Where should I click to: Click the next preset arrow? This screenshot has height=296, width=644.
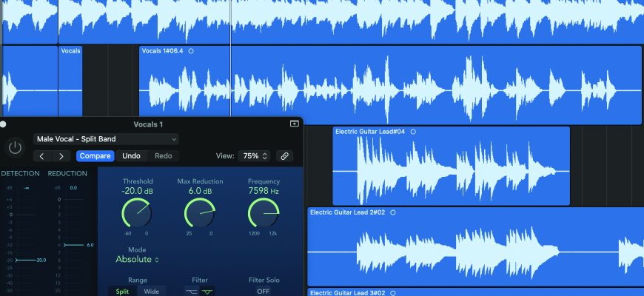[x=61, y=156]
